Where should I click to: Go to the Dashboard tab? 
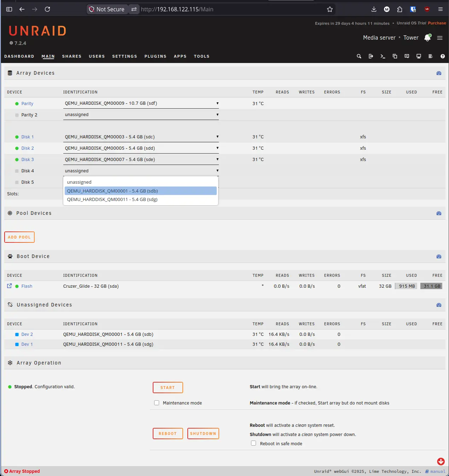coord(19,56)
